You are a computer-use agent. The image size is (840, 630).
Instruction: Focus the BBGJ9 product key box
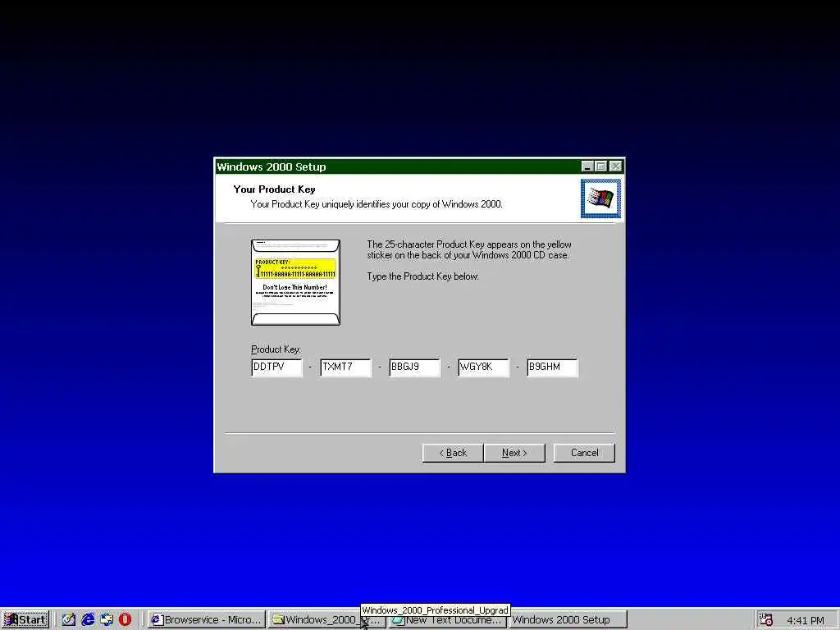[414, 367]
